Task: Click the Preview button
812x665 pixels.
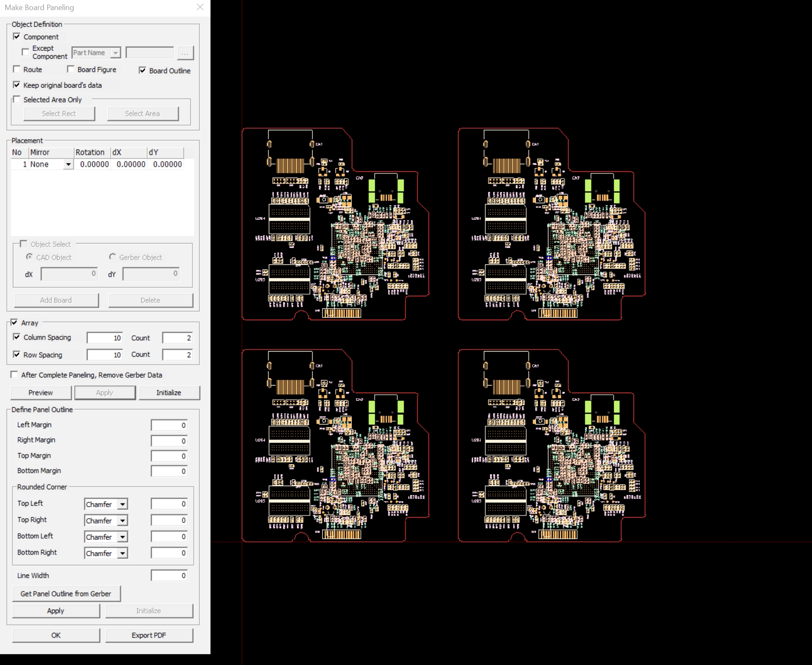Action: click(41, 393)
